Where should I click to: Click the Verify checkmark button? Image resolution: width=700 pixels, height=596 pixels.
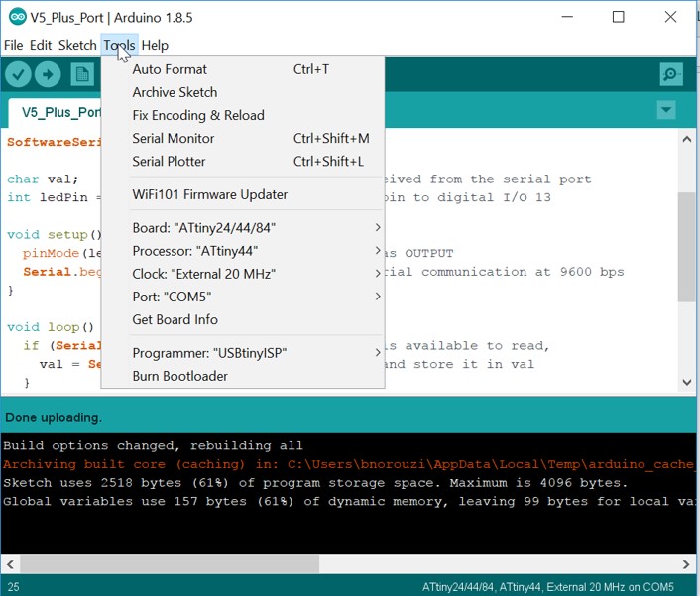point(18,74)
